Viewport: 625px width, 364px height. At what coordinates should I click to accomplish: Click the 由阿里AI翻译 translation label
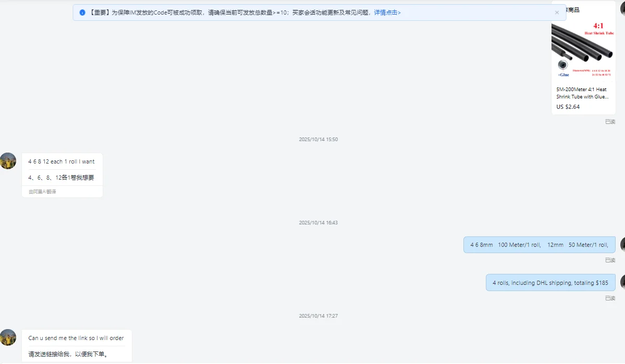(x=42, y=192)
